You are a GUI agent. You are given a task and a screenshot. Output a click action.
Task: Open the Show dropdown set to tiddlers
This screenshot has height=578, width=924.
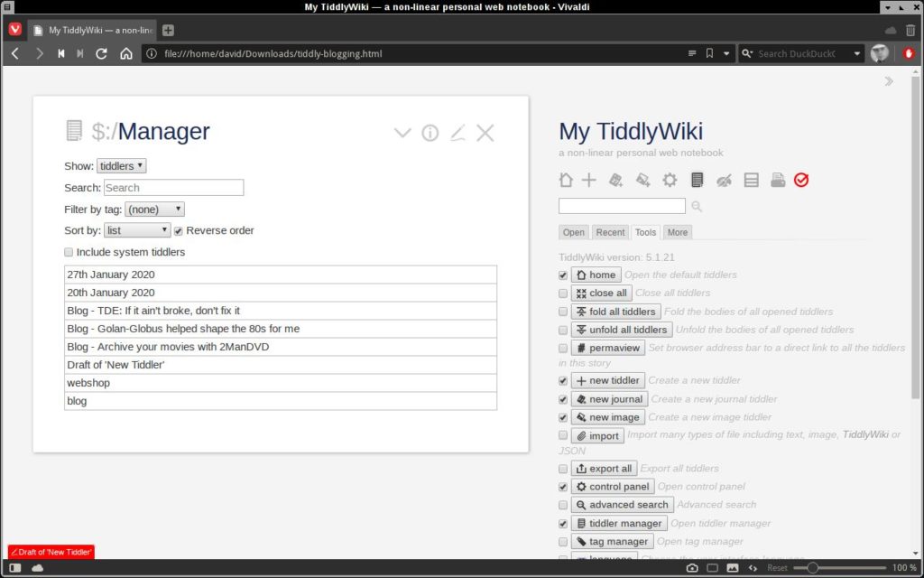(122, 166)
